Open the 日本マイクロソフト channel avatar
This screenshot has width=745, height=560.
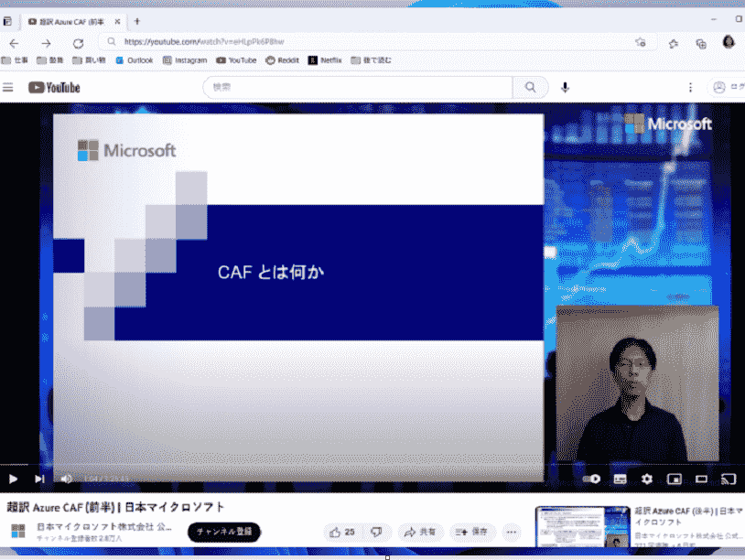tap(18, 531)
